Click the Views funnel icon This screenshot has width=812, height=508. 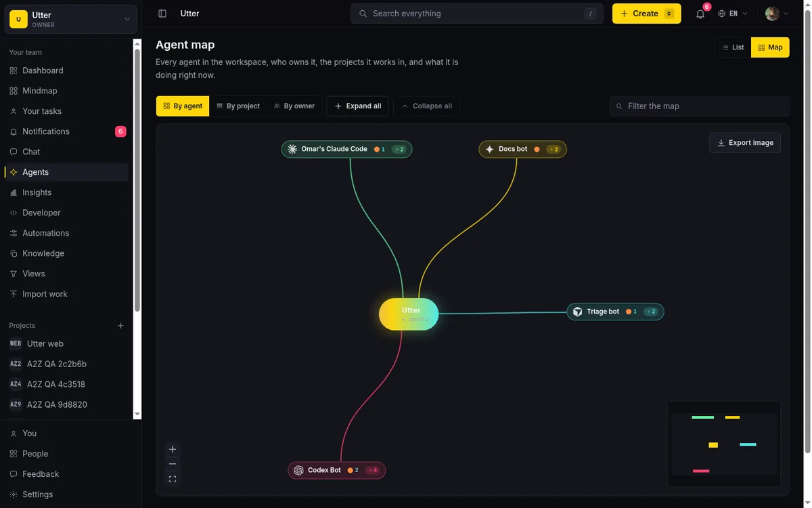click(14, 274)
